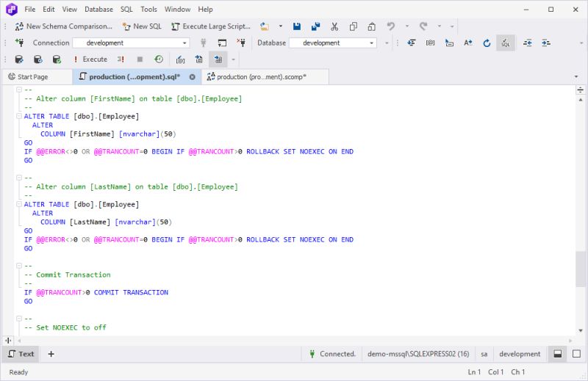Click the new connection plug icon
Screen dimensions: 588x381
click(x=20, y=43)
